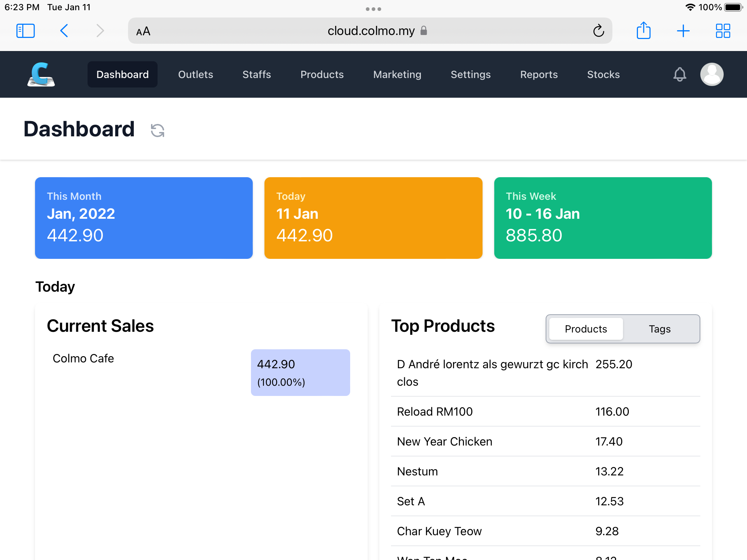Open the Outlets section
The image size is (747, 560).
(196, 74)
